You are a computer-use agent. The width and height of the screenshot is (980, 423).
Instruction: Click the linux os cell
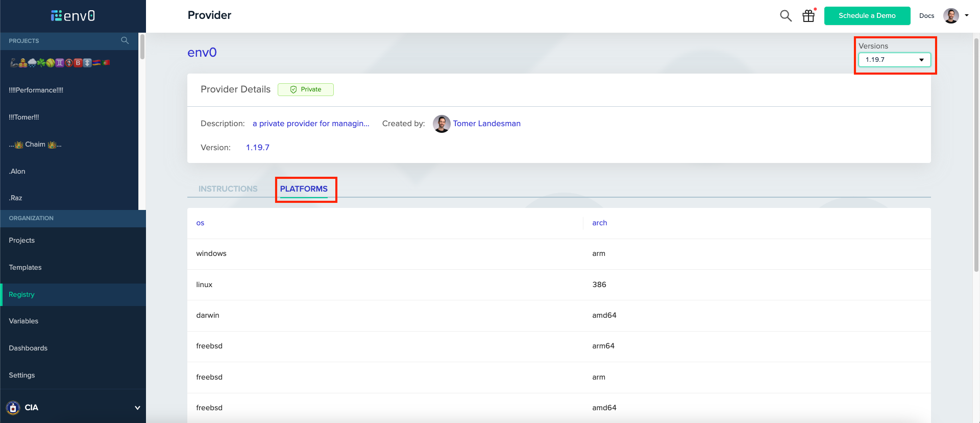(x=204, y=285)
